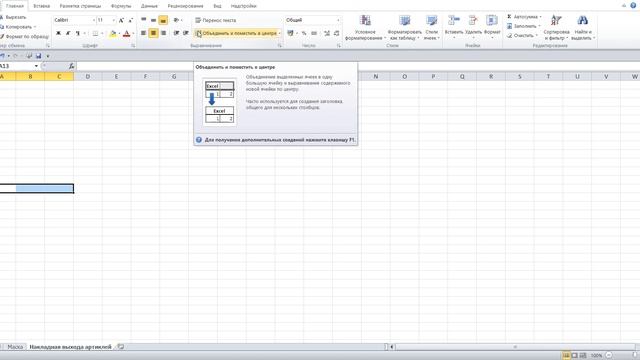
Task: Open the Маска sheet tab
Action: 15,347
